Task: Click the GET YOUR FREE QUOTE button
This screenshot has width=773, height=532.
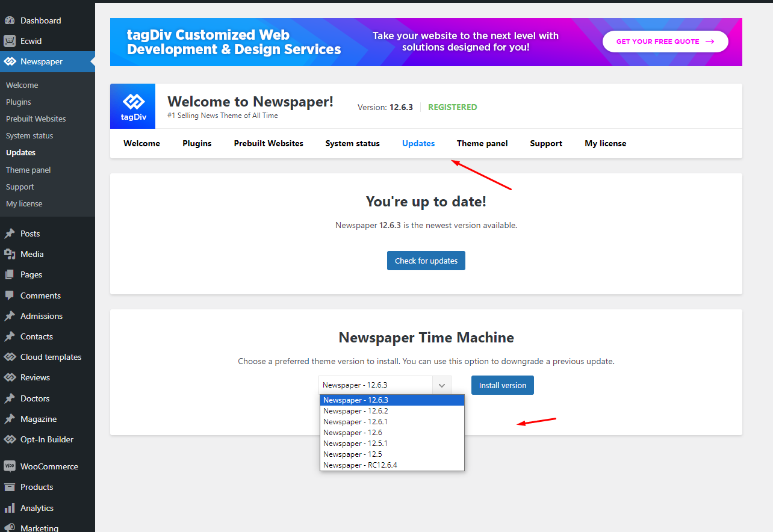Action: pyautogui.click(x=665, y=42)
